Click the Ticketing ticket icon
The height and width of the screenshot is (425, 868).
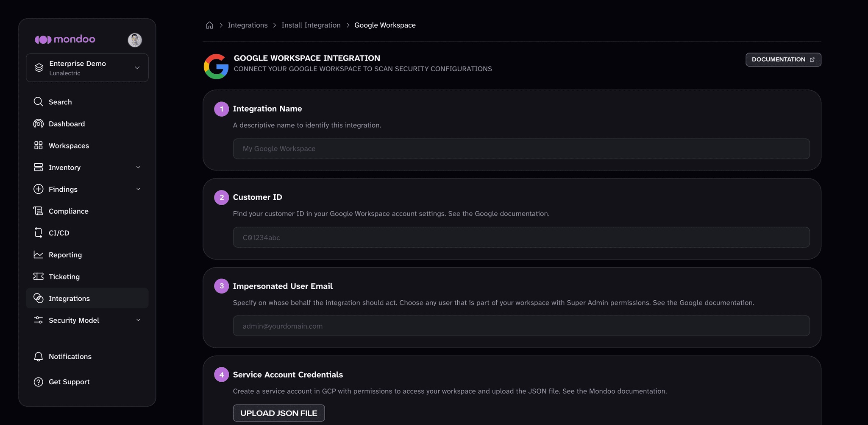click(x=38, y=276)
